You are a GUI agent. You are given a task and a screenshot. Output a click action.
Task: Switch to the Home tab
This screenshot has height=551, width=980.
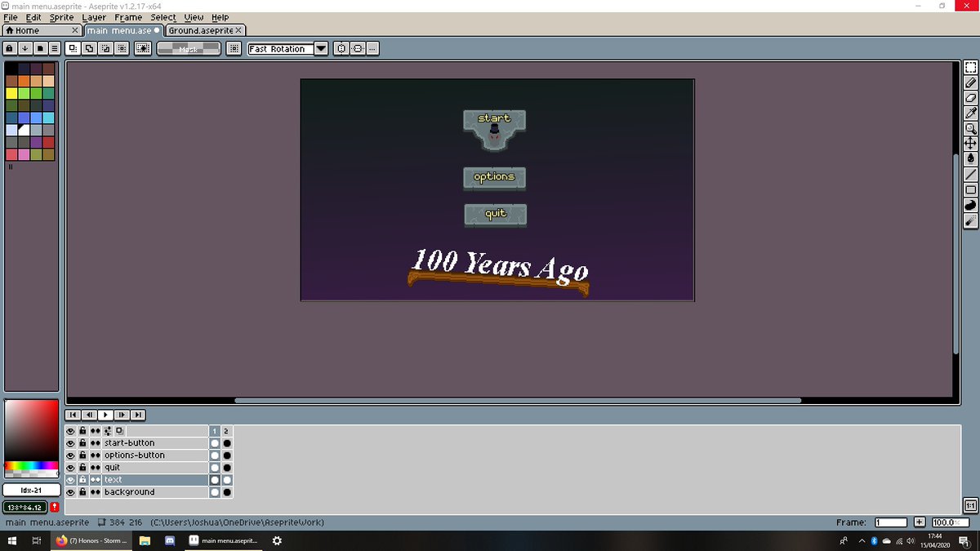pos(41,30)
